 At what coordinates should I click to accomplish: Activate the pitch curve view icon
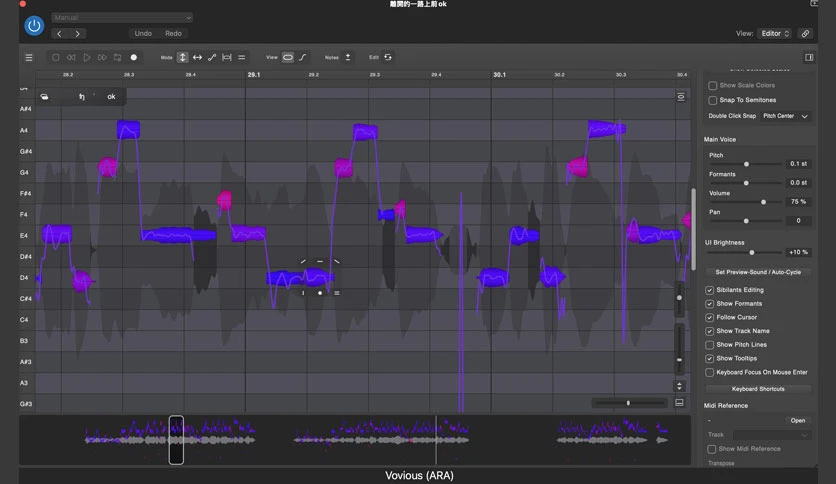click(x=302, y=58)
